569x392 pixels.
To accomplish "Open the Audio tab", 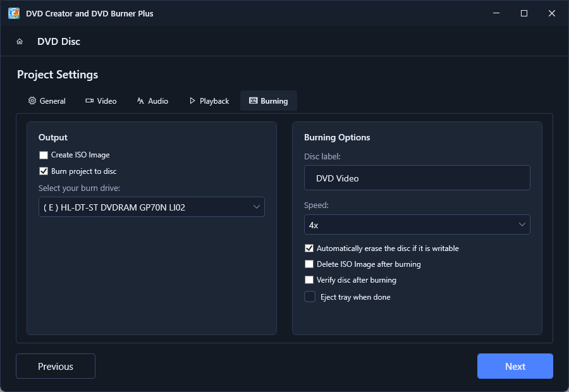I will (x=152, y=101).
